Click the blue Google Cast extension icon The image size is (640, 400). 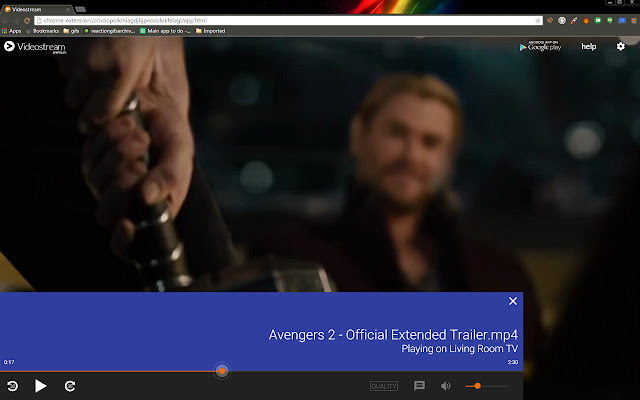(x=622, y=20)
